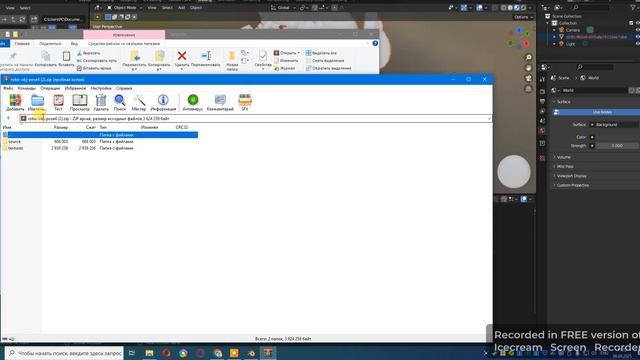Expand the Custom Properties panel
This screenshot has width=640, height=360.
(x=573, y=185)
